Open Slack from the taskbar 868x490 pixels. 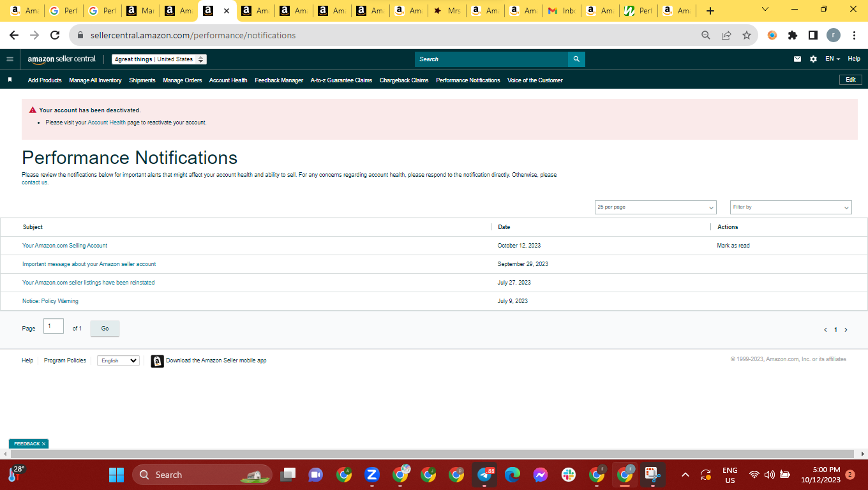569,475
